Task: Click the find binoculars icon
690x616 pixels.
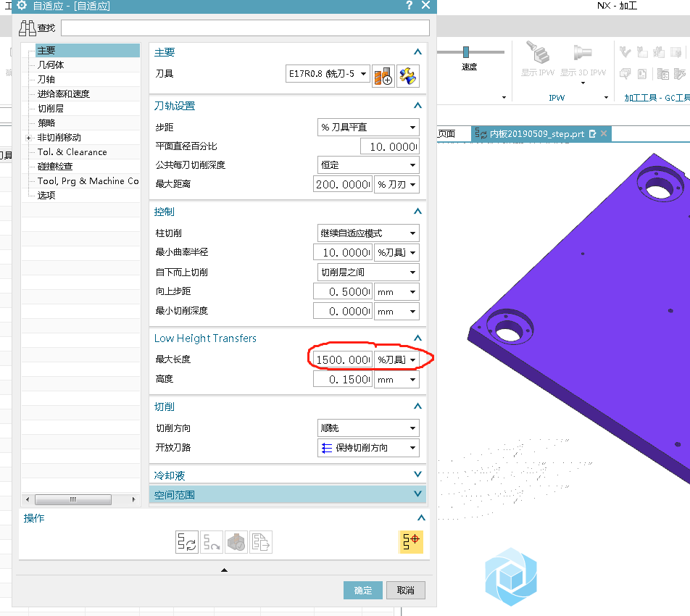Action: tap(28, 28)
